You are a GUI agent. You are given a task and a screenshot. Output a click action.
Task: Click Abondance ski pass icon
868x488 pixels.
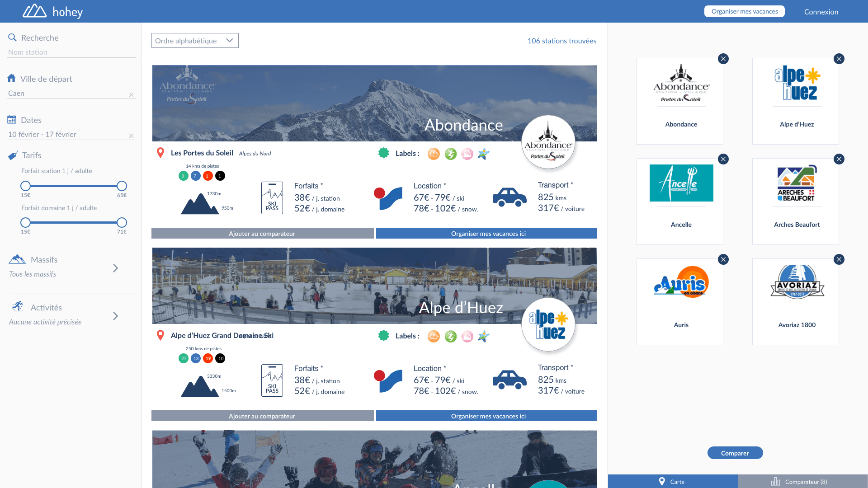pos(272,198)
